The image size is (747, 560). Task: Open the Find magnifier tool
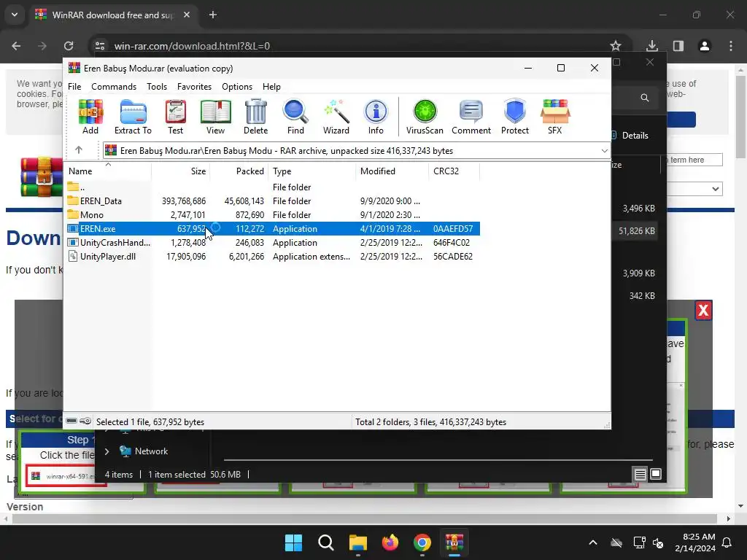(x=295, y=117)
